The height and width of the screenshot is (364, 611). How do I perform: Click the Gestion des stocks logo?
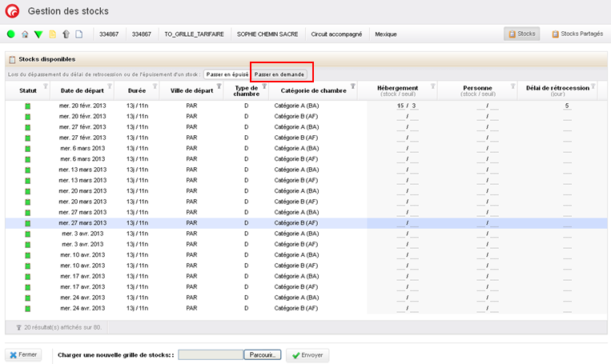pos(12,11)
